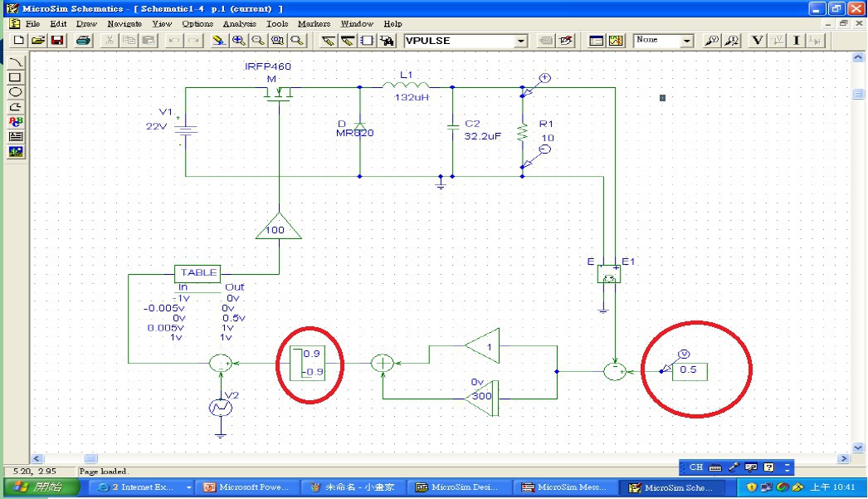
Task: Click the Insert Picture tool icon
Action: coord(16,151)
